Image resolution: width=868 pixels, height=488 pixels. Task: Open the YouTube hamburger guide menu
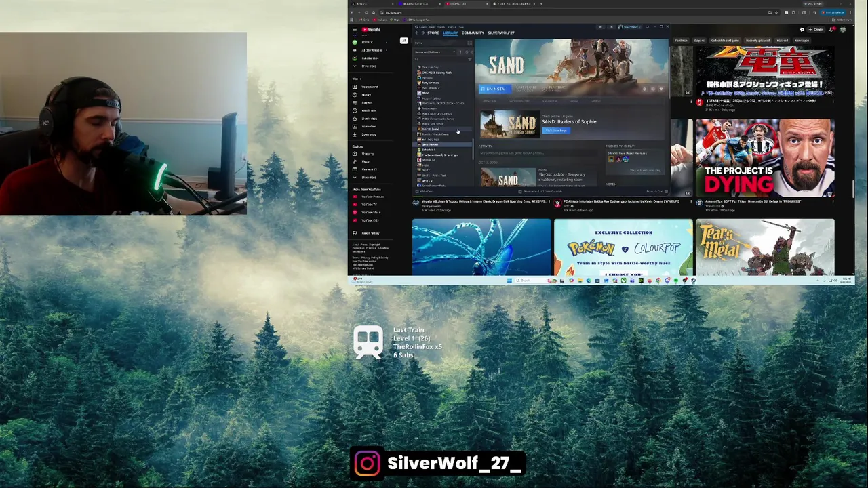(x=355, y=30)
